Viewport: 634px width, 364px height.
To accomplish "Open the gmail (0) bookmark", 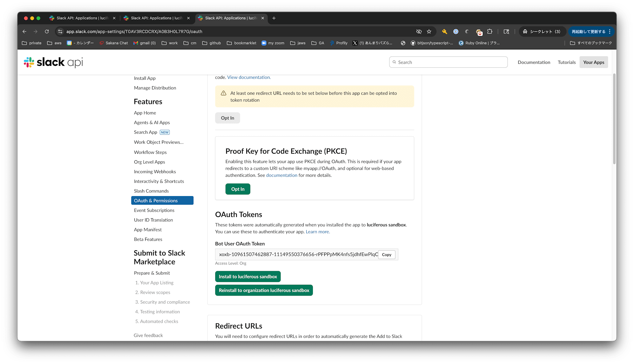I will [145, 43].
